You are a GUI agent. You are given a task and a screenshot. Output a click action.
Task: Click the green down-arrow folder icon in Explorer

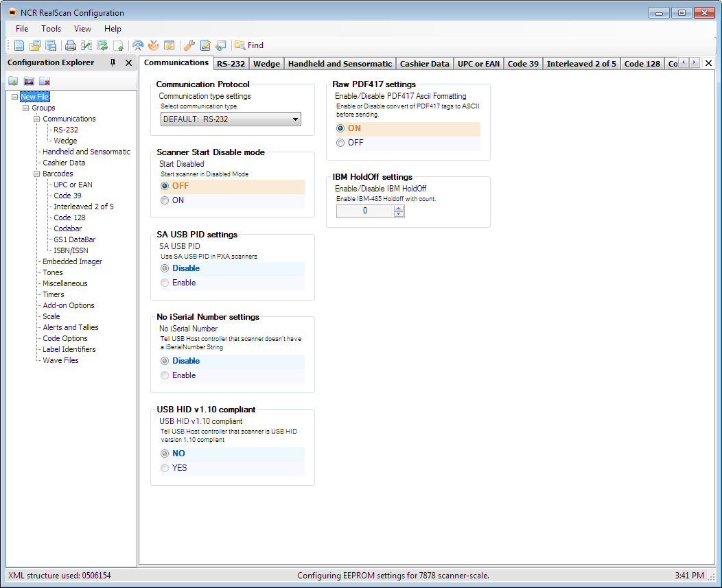pos(13,81)
